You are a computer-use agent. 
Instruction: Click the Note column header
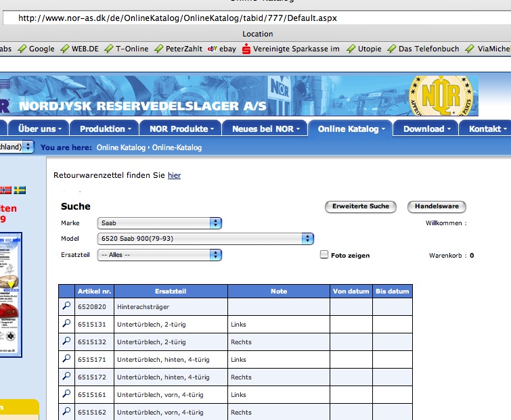click(x=279, y=291)
